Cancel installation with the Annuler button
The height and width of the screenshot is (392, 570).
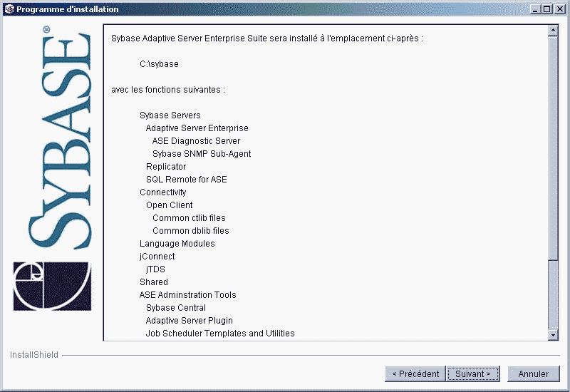coord(533,373)
